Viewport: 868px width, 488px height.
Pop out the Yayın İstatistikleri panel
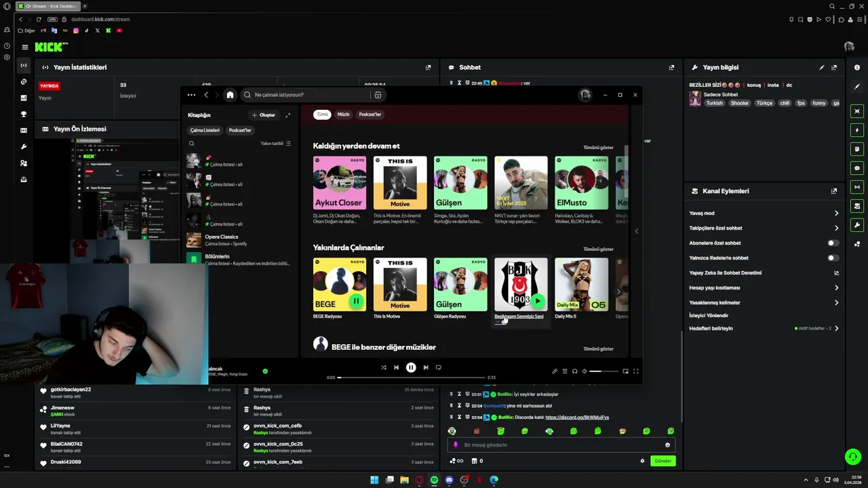pyautogui.click(x=428, y=68)
